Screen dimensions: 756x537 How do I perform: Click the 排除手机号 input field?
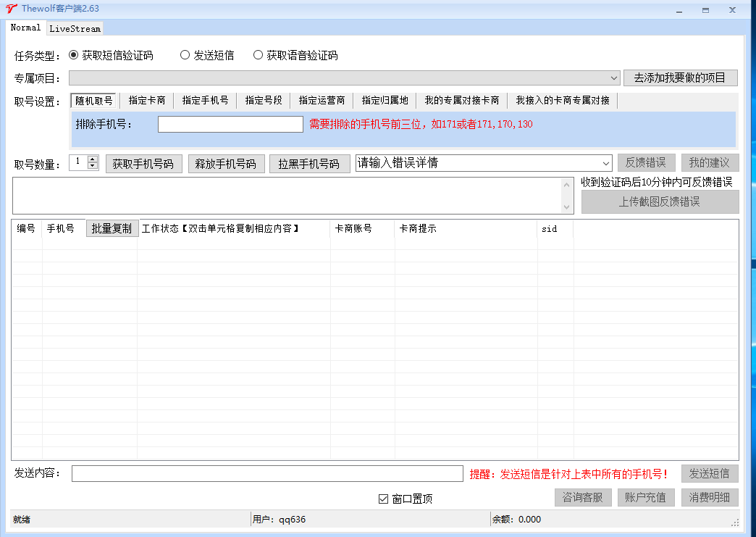230,125
